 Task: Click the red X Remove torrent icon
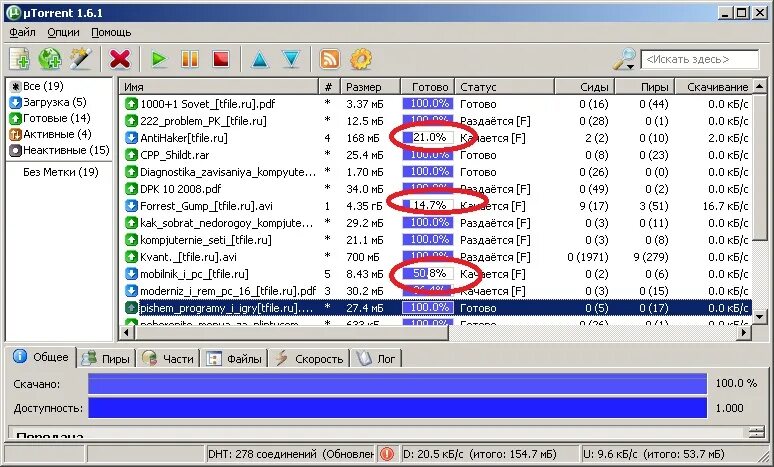[120, 59]
